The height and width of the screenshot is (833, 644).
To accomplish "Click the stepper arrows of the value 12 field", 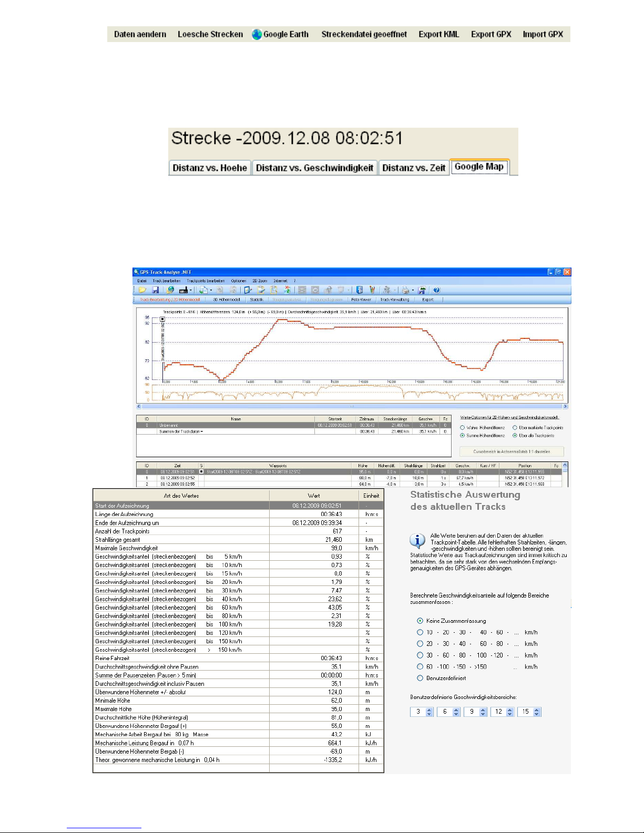I will (x=510, y=712).
